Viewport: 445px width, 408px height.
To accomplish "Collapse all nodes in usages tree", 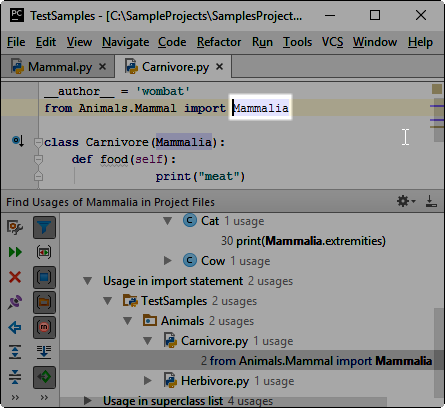I will pos(15,377).
